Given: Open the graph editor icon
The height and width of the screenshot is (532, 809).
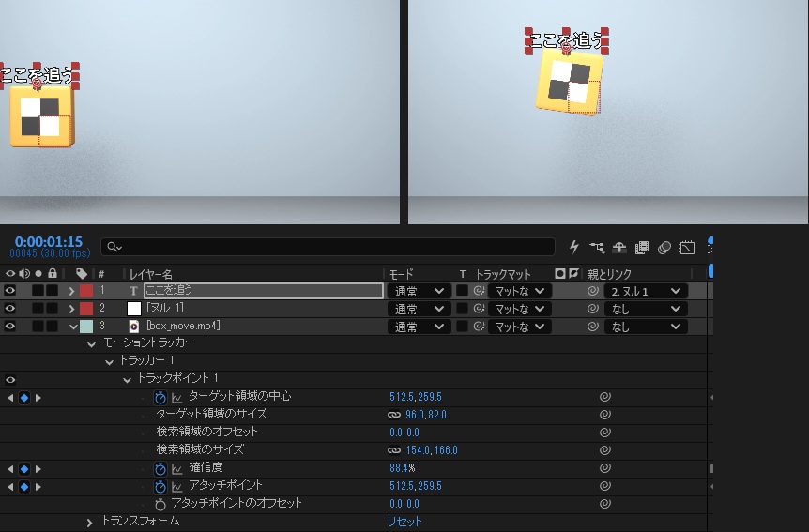Looking at the screenshot, I should 687,248.
